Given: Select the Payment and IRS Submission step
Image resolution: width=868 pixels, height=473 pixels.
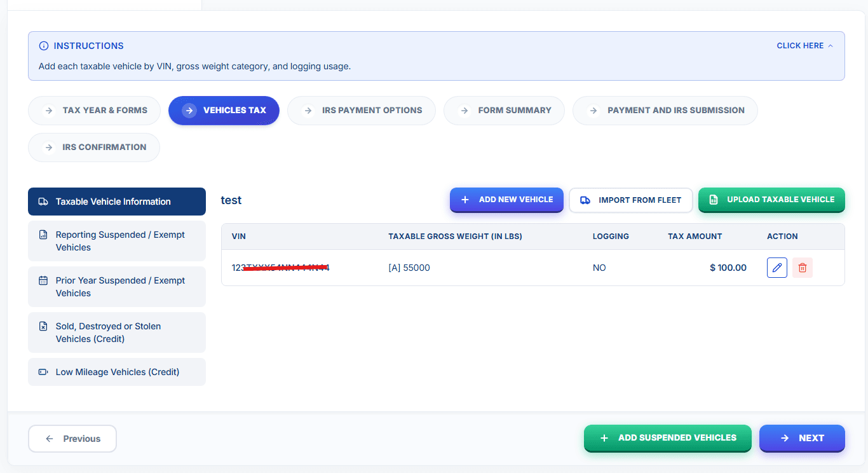Looking at the screenshot, I should pyautogui.click(x=665, y=111).
